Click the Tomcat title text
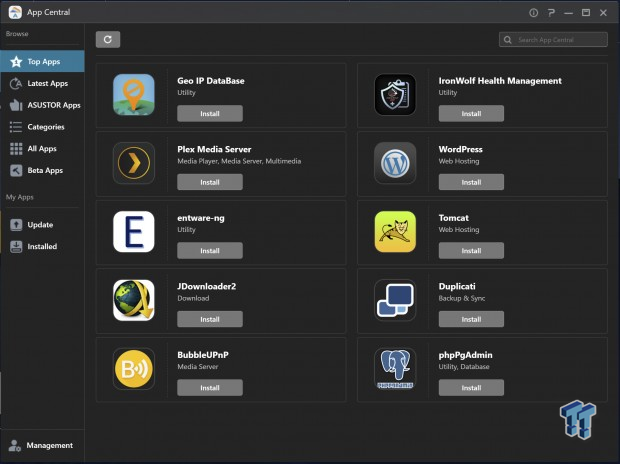620x464 pixels. pos(454,218)
